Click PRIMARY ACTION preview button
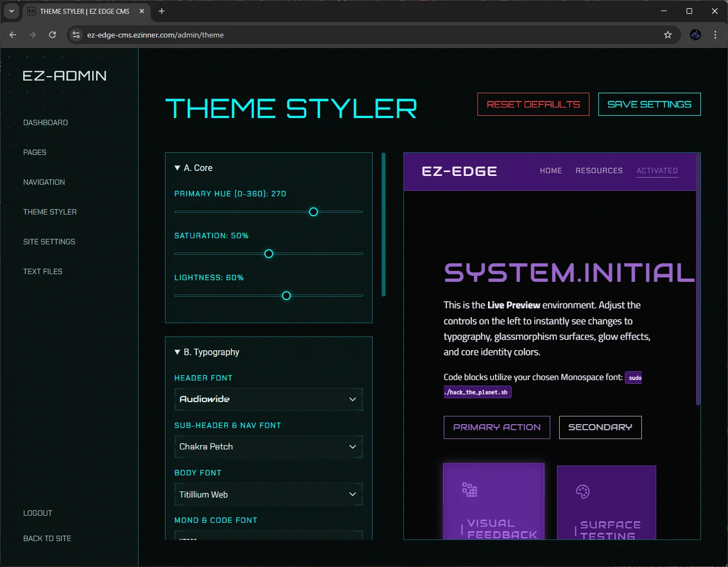728x567 pixels. pyautogui.click(x=497, y=427)
